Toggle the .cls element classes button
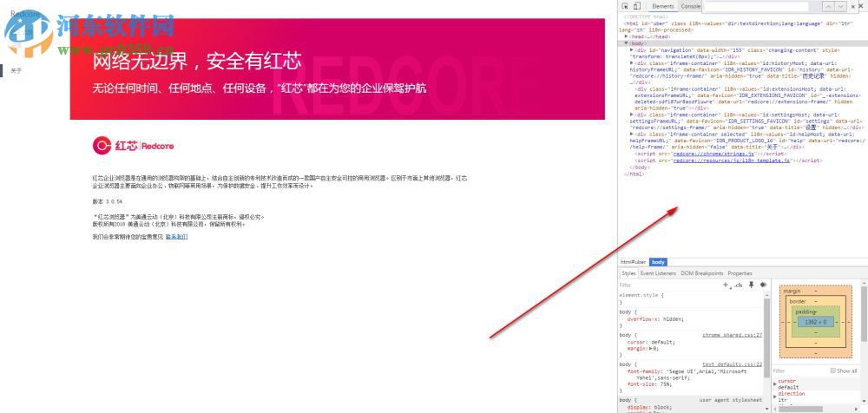The image size is (868, 413). click(x=738, y=285)
